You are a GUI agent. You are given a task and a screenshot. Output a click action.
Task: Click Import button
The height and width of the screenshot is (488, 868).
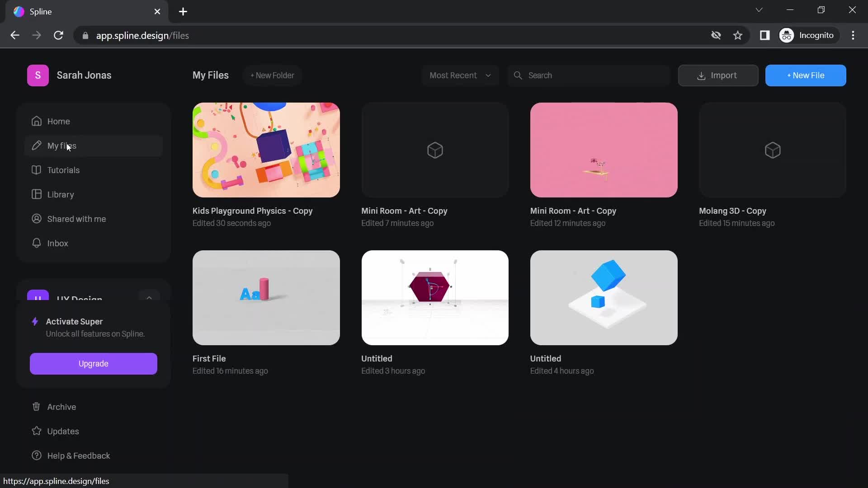pos(718,75)
